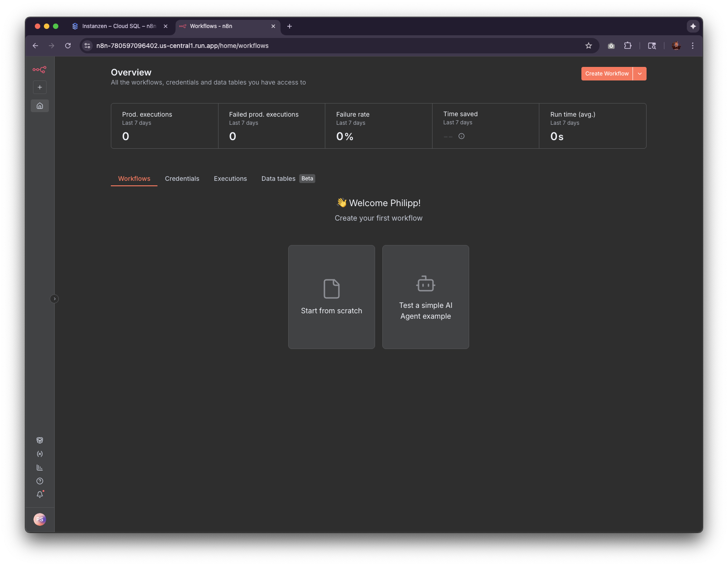This screenshot has width=728, height=566.
Task: Click the n8n logo in sidebar
Action: tap(39, 70)
